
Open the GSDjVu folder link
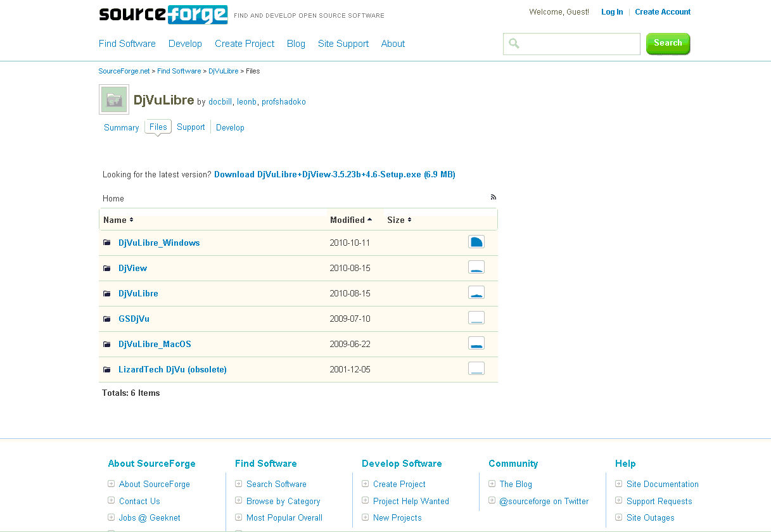134,319
